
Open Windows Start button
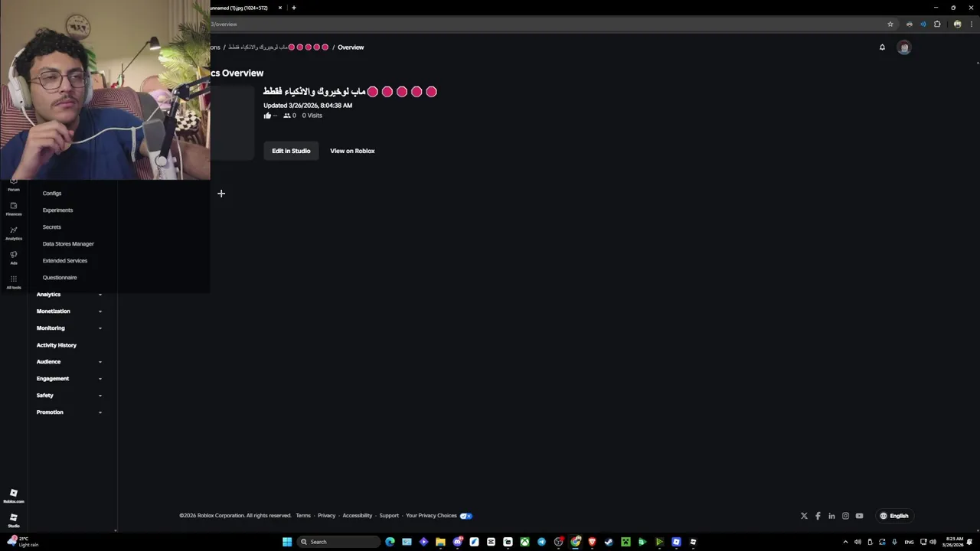287,542
